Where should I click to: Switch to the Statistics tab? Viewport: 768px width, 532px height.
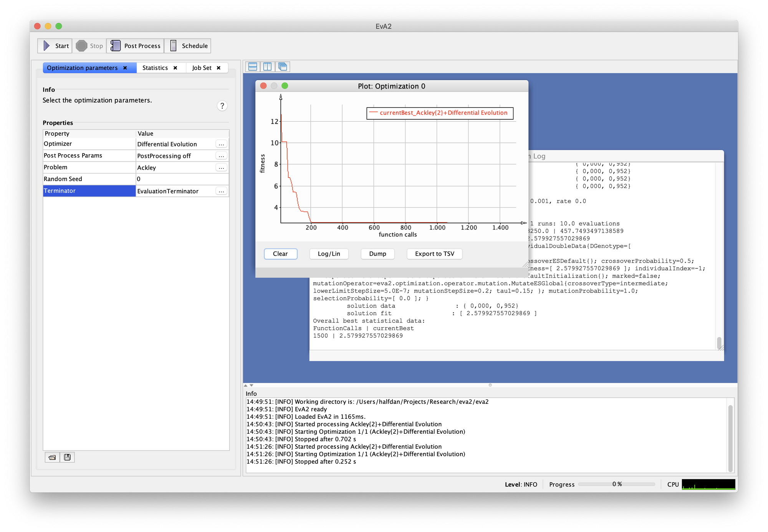pyautogui.click(x=155, y=68)
